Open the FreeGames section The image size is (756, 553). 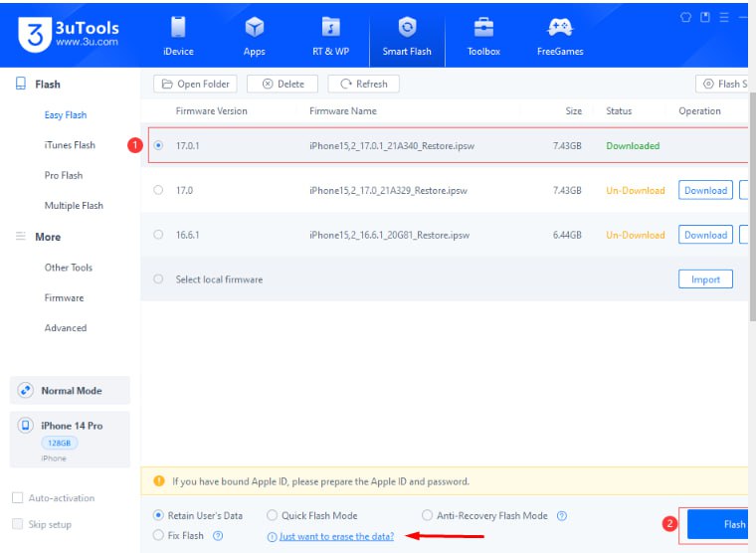(560, 36)
